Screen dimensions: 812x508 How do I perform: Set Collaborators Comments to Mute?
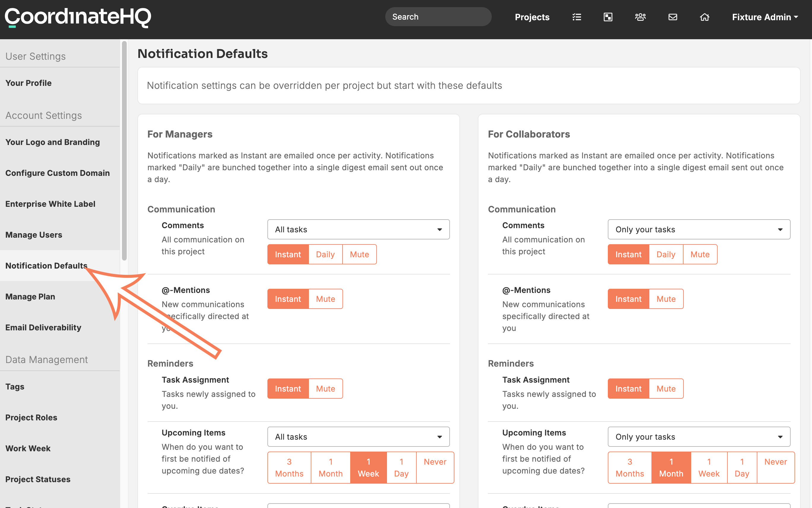(700, 254)
